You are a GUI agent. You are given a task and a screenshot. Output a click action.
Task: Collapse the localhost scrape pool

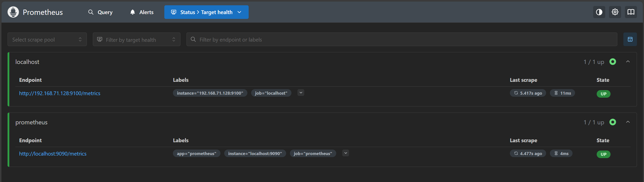click(628, 62)
